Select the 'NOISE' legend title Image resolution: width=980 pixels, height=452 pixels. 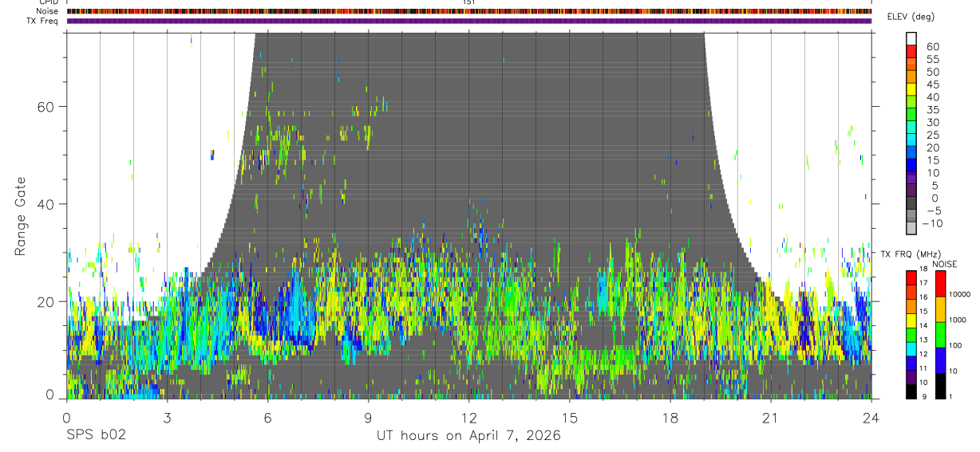pos(943,264)
